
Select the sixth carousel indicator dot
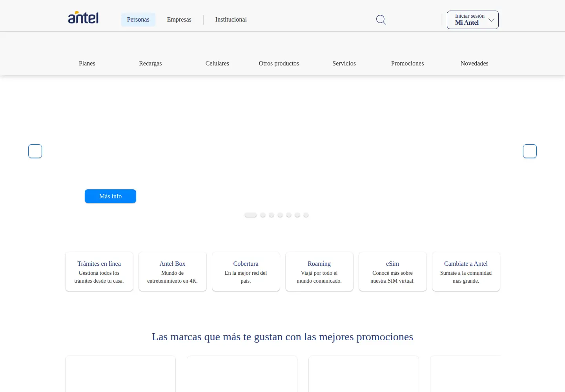pos(297,215)
